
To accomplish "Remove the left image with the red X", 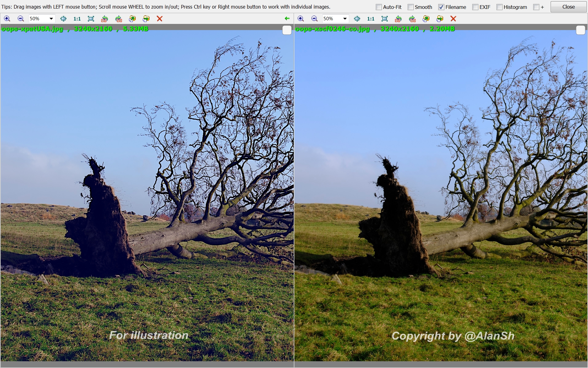I will coord(160,19).
